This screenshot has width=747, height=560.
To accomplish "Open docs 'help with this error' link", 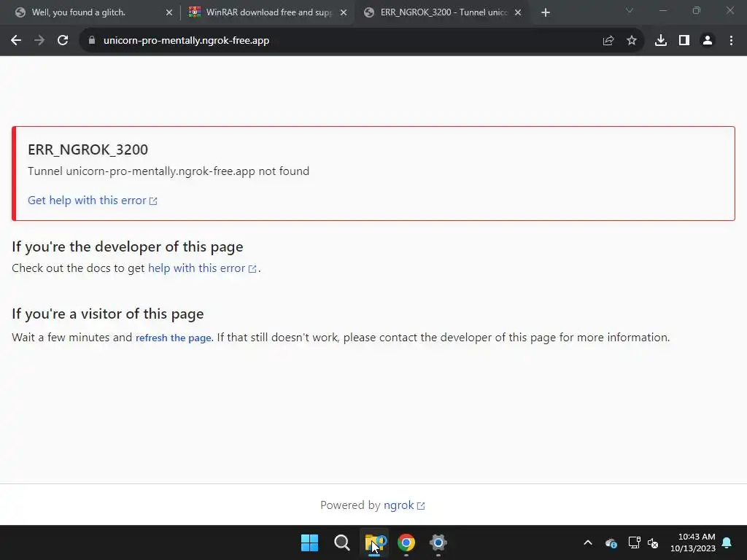I will [203, 268].
